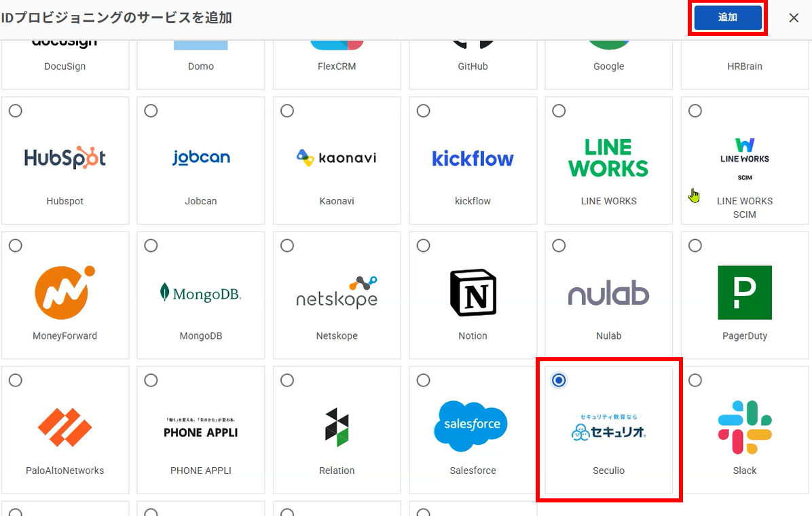This screenshot has height=516, width=812.
Task: Select the LINE WORKS SCIM radio button
Action: (x=695, y=111)
